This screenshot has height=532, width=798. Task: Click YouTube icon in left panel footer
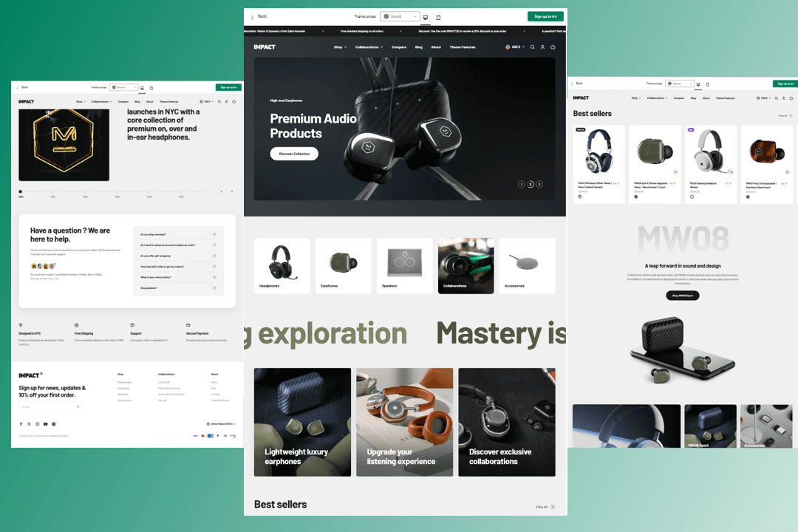45,423
